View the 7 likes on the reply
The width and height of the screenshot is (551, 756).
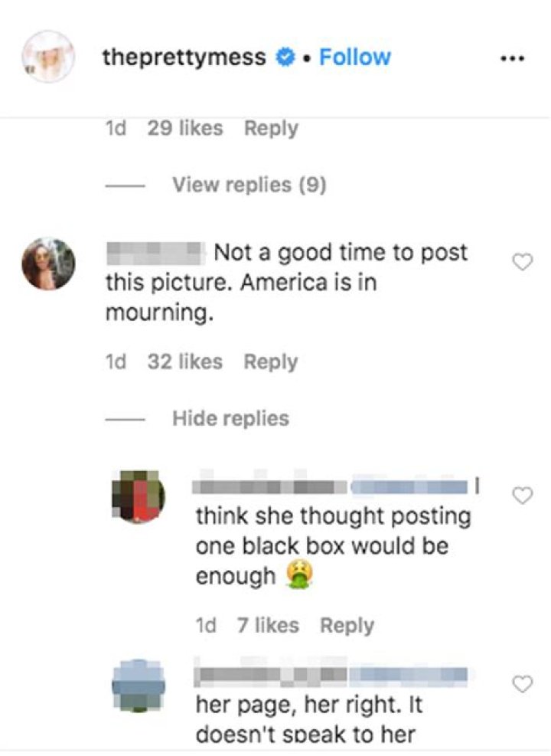(x=268, y=625)
